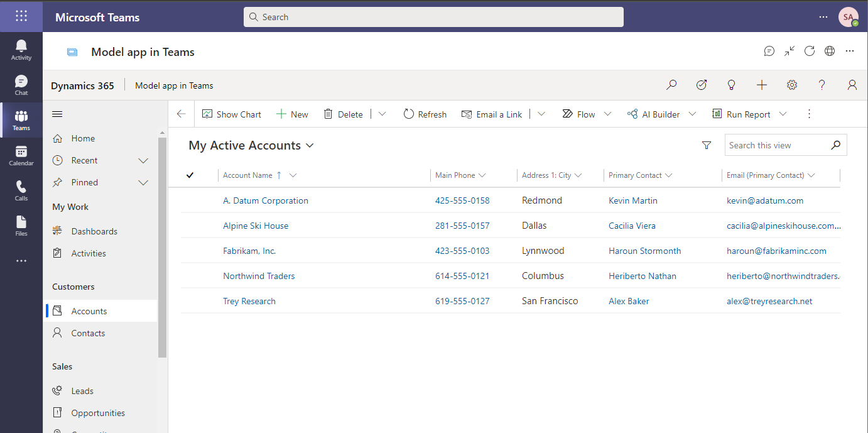Click the Show Chart button
This screenshot has height=433, width=868.
[x=232, y=114]
